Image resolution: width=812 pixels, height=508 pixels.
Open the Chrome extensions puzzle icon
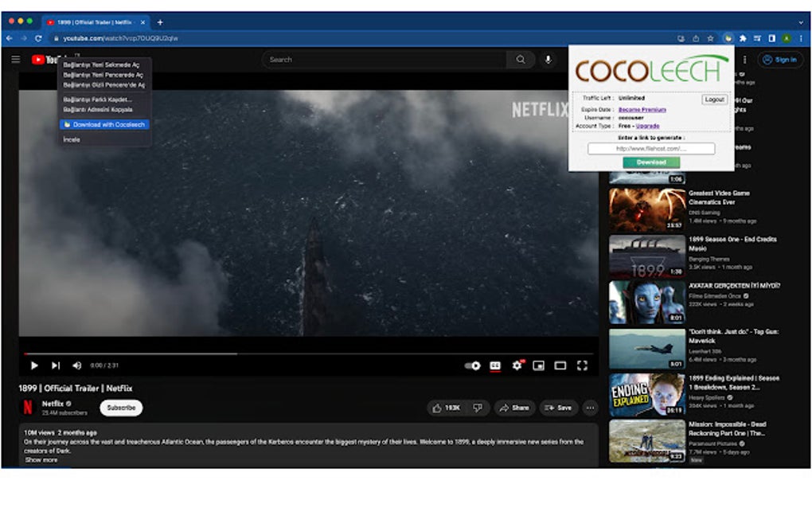tap(743, 38)
